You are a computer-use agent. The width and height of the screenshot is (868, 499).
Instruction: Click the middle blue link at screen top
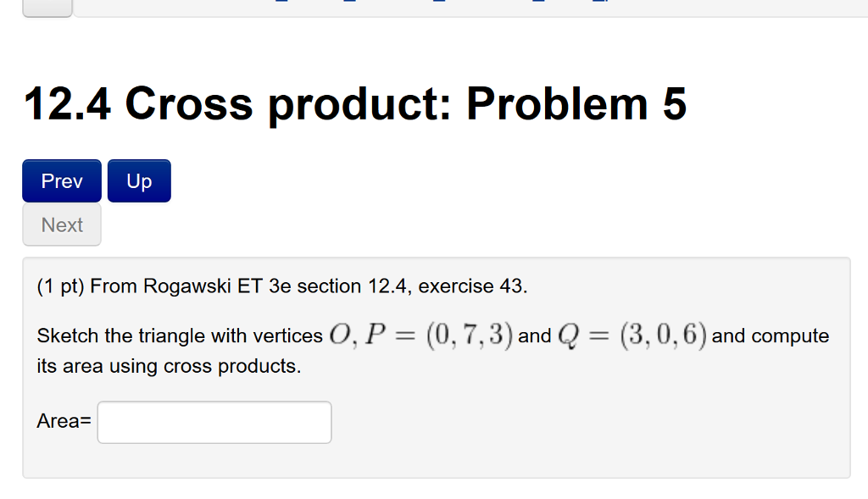click(438, 3)
